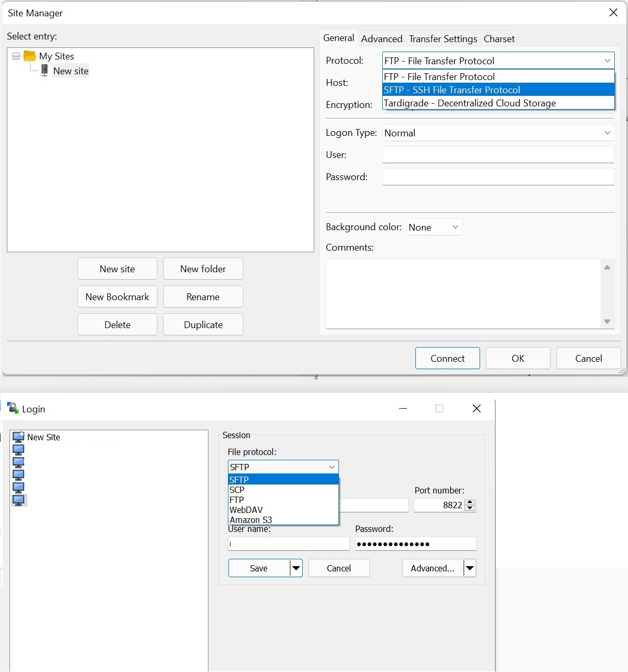The width and height of the screenshot is (628, 672).
Task: Open the Advanced button dropdown arrow
Action: pyautogui.click(x=470, y=568)
